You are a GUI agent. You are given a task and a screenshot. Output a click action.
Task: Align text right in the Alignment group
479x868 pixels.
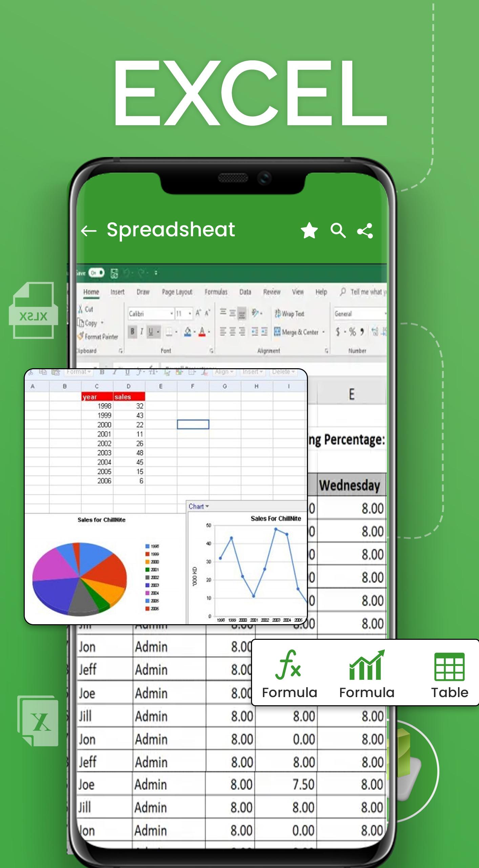tap(242, 332)
